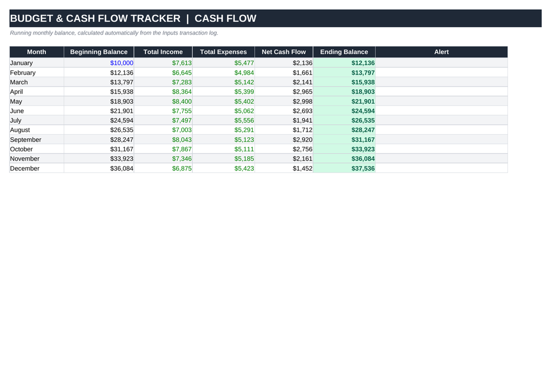Click August ending balance $28,247
The width and height of the screenshot is (554, 392).
pos(344,130)
